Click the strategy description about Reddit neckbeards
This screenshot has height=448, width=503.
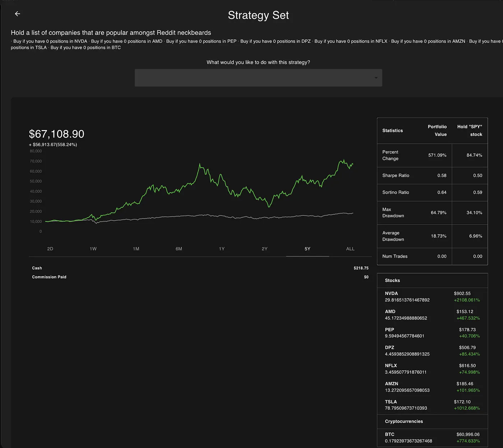(111, 33)
